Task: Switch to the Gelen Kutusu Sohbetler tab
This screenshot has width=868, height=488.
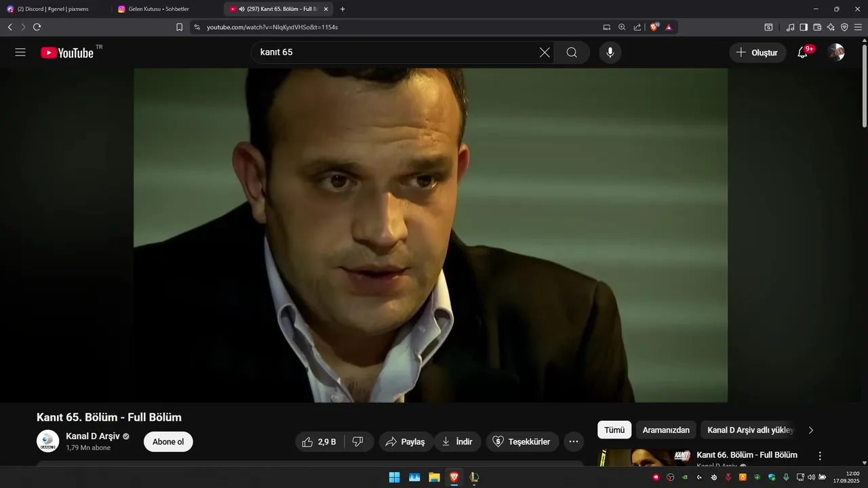Action: [167, 9]
